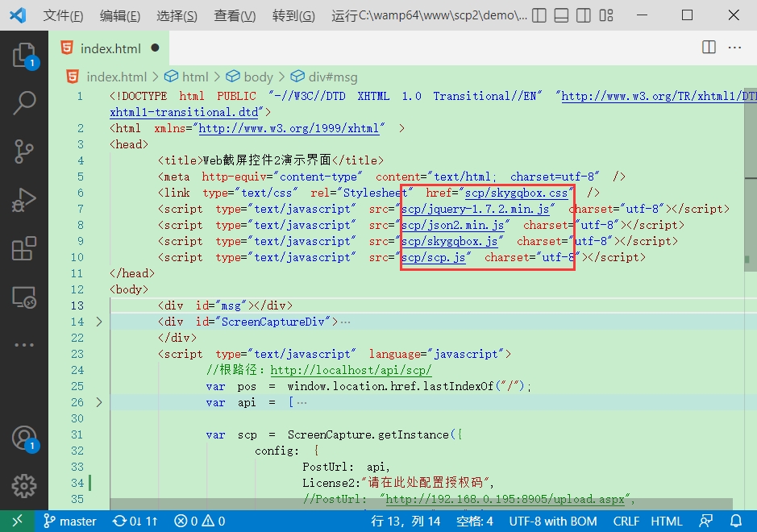757x532 pixels.
Task: Toggle the primary side bar layout button
Action: 539,15
